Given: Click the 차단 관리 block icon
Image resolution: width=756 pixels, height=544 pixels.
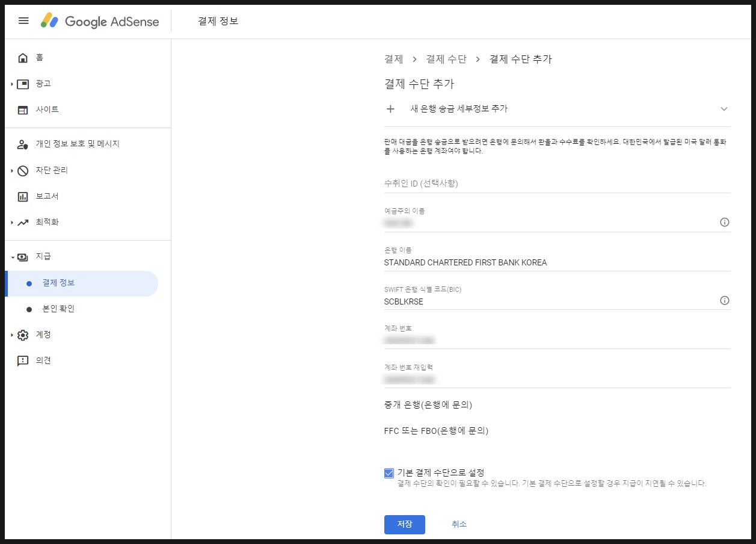Looking at the screenshot, I should (x=23, y=171).
